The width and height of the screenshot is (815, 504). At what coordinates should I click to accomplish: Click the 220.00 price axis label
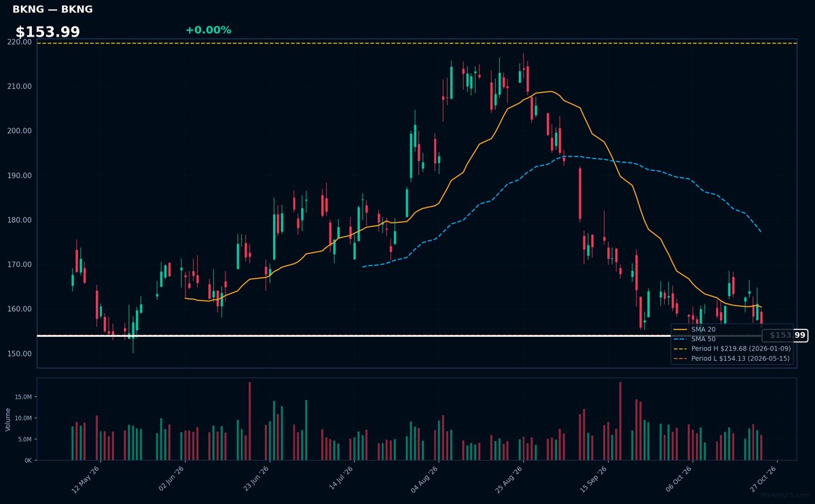tap(19, 42)
